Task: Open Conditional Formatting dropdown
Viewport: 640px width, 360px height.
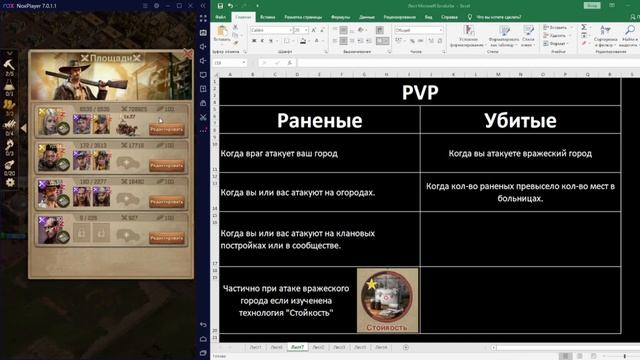Action: pos(468,36)
